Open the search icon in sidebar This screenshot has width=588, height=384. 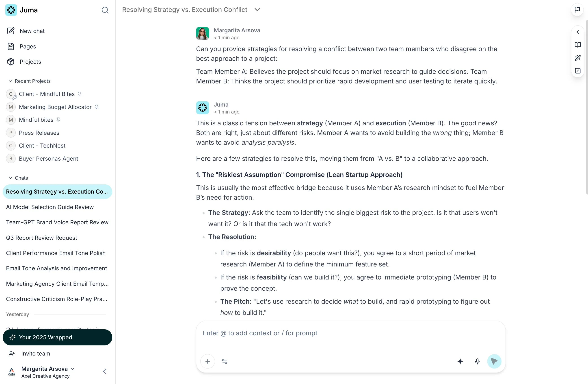click(105, 10)
